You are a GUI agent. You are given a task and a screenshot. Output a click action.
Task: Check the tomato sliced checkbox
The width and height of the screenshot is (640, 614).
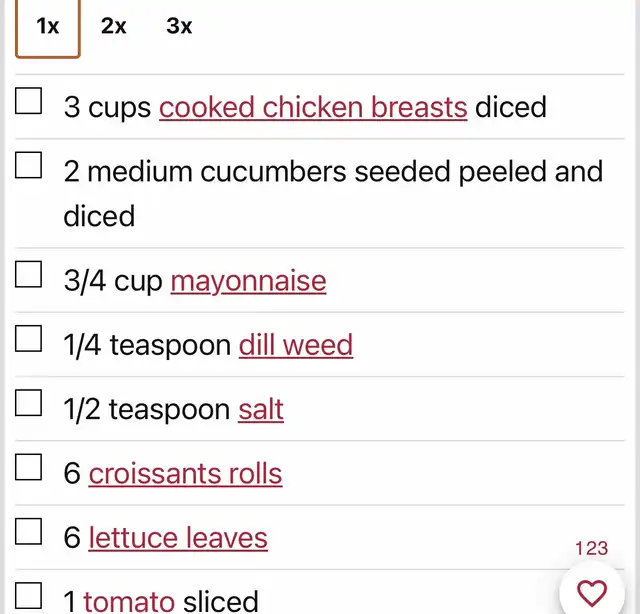click(28, 595)
